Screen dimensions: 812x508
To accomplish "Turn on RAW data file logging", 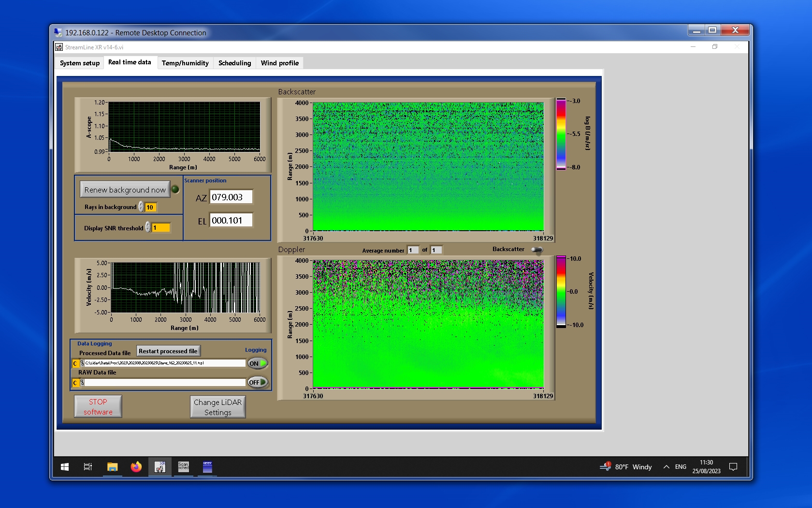I will pos(257,382).
